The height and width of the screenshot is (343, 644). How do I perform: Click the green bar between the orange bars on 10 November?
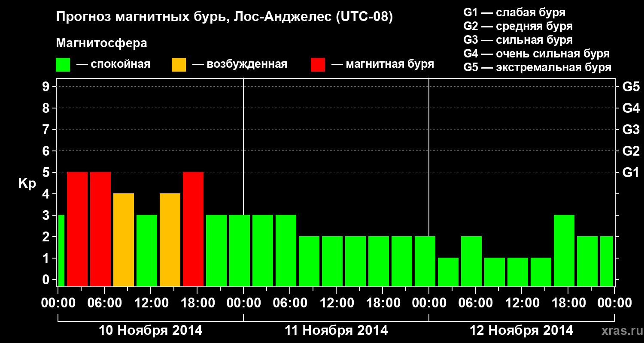coord(147,250)
